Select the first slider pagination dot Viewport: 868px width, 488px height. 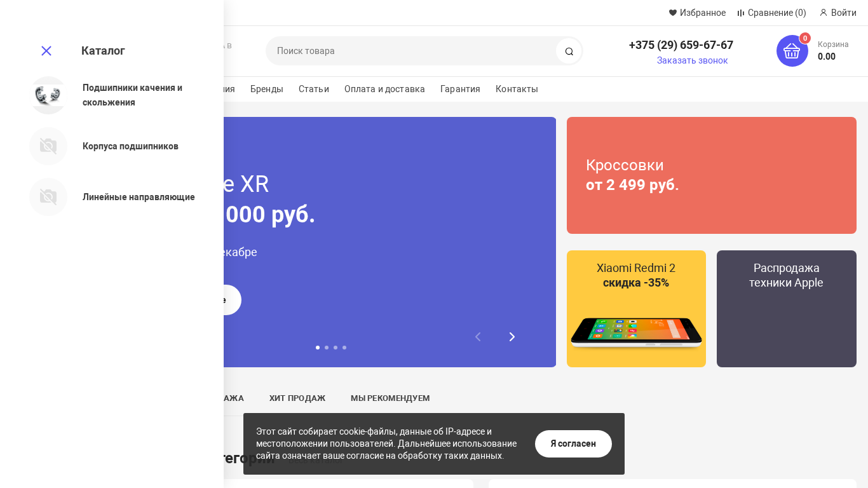pyautogui.click(x=318, y=348)
